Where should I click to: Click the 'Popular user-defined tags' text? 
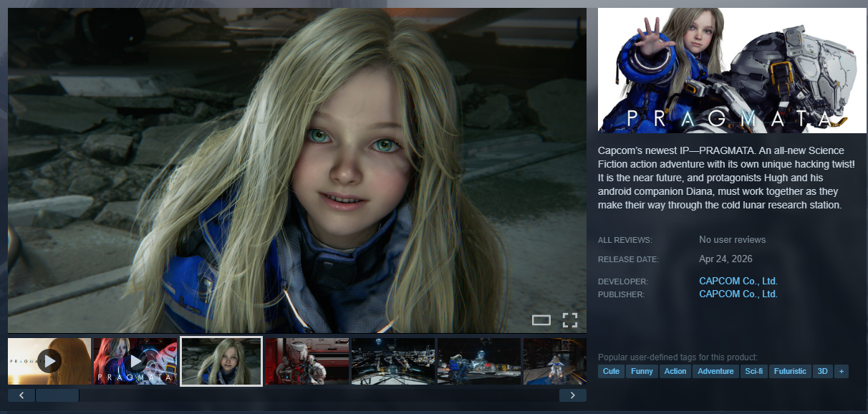click(677, 357)
